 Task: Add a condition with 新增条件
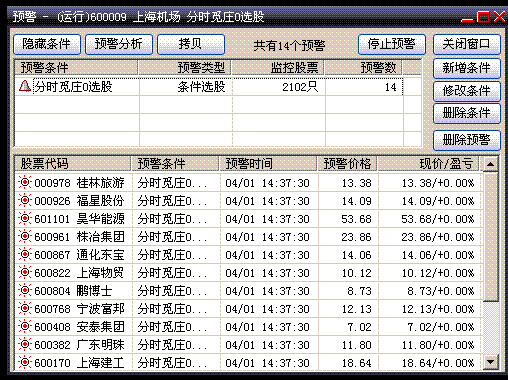pos(467,68)
